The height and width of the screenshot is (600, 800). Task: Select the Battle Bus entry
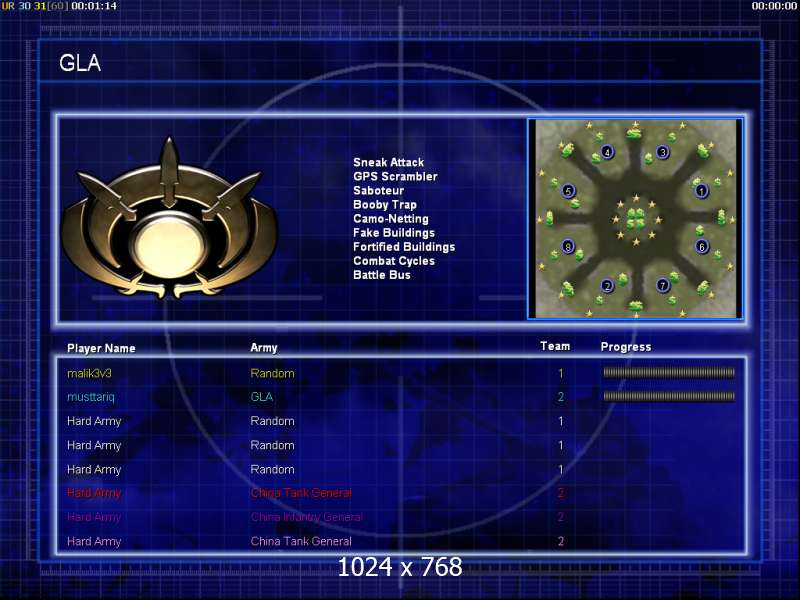point(382,275)
